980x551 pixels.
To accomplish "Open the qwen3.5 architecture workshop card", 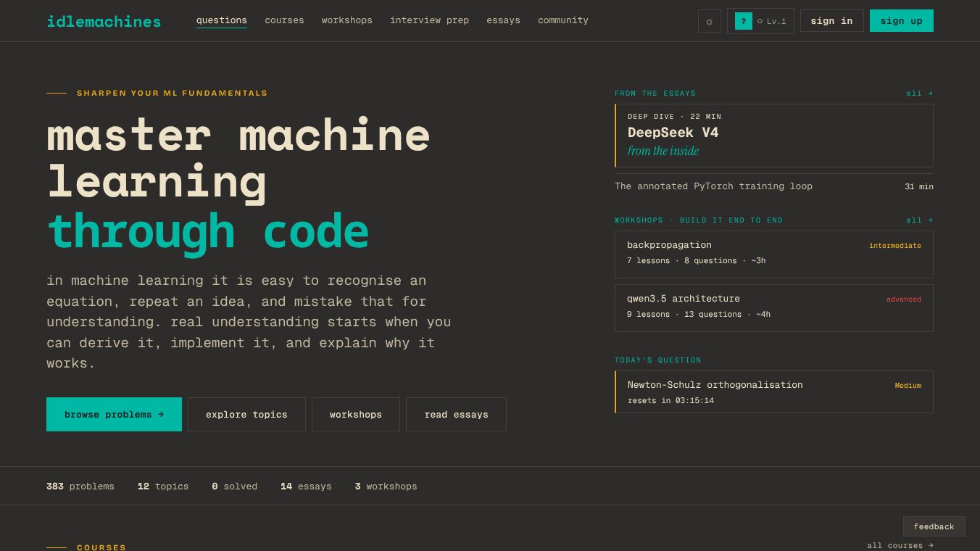I will pos(774,308).
